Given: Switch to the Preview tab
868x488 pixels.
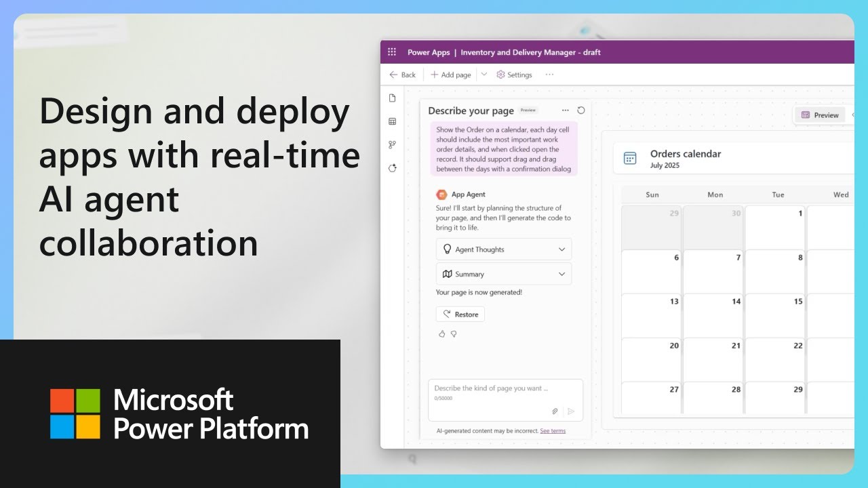Looking at the screenshot, I should click(x=821, y=115).
